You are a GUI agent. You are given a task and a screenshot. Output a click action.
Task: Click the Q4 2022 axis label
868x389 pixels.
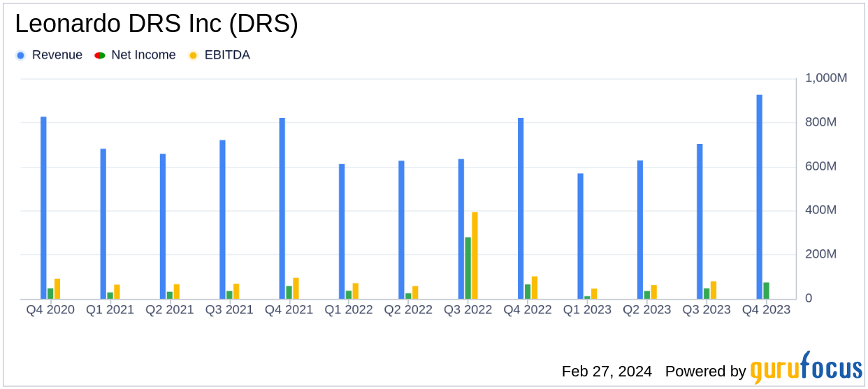pyautogui.click(x=528, y=309)
